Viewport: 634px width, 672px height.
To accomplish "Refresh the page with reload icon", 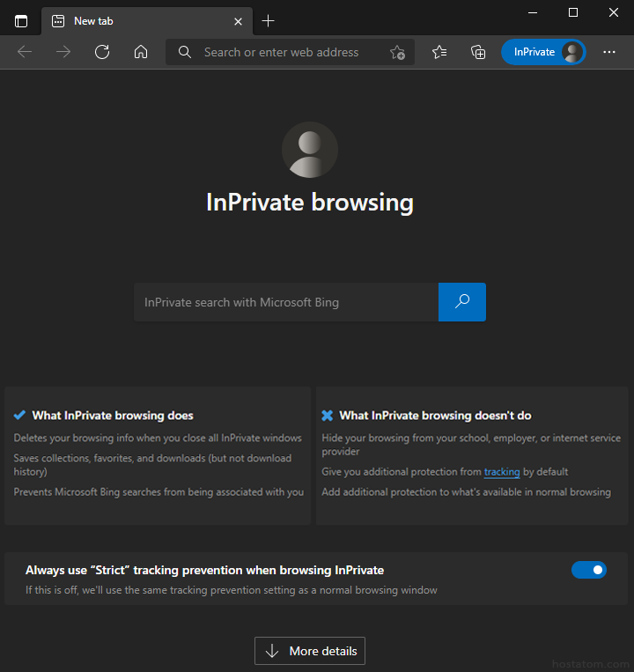I will point(102,52).
